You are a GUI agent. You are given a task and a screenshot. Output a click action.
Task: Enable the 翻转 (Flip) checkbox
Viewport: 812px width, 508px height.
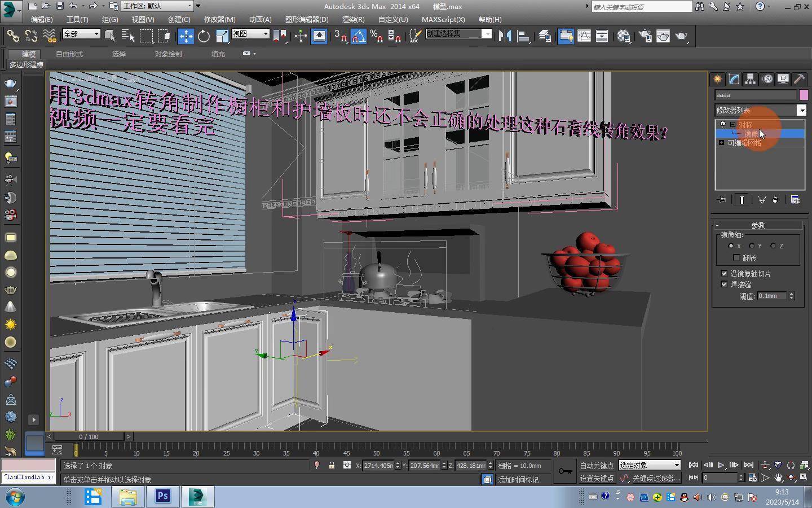click(x=736, y=258)
